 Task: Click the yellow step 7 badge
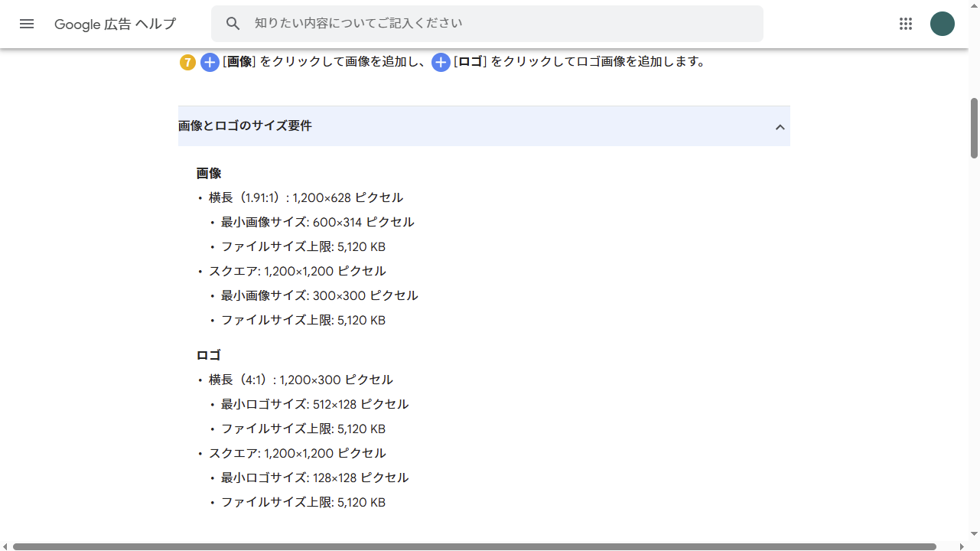[187, 63]
